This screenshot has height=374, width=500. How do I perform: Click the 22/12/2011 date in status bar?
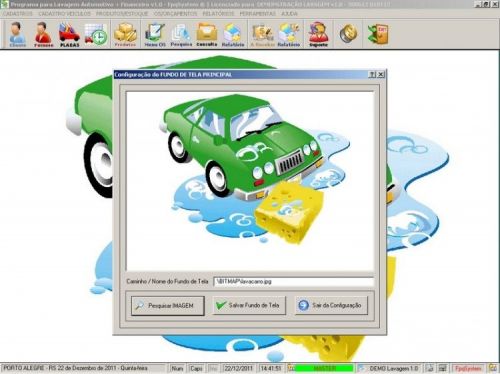tap(239, 368)
